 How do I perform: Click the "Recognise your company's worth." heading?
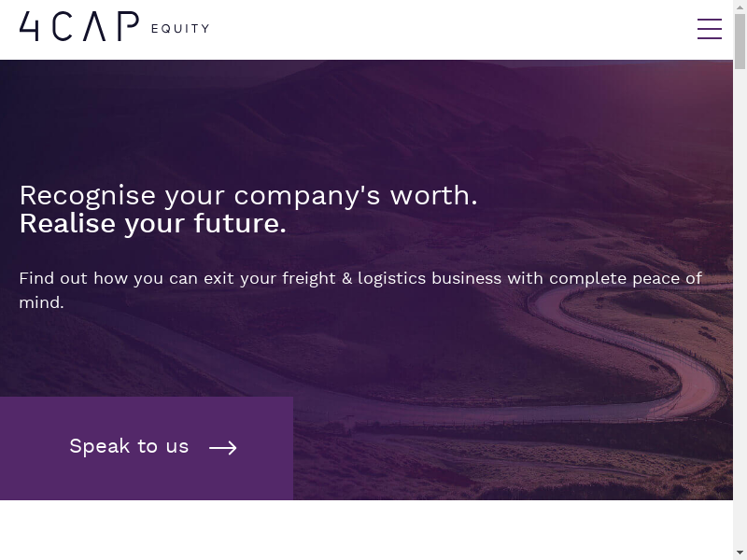tap(248, 195)
